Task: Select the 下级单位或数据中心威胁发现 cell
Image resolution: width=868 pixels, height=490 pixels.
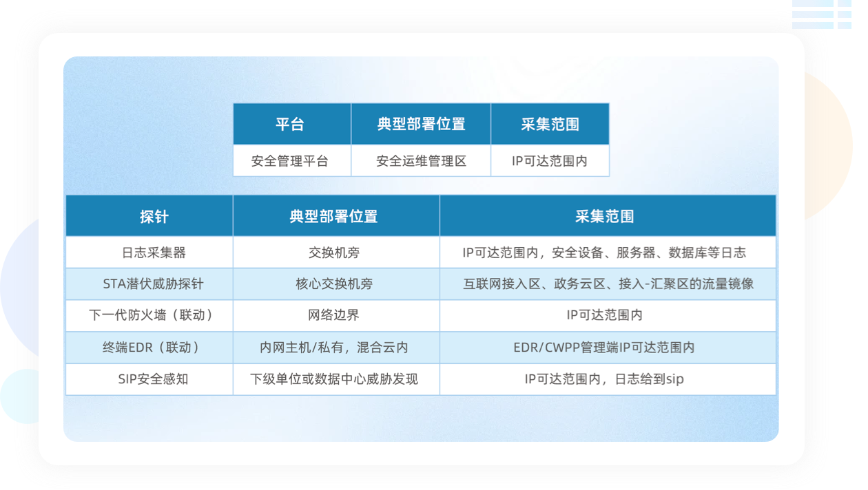Action: 335,379
